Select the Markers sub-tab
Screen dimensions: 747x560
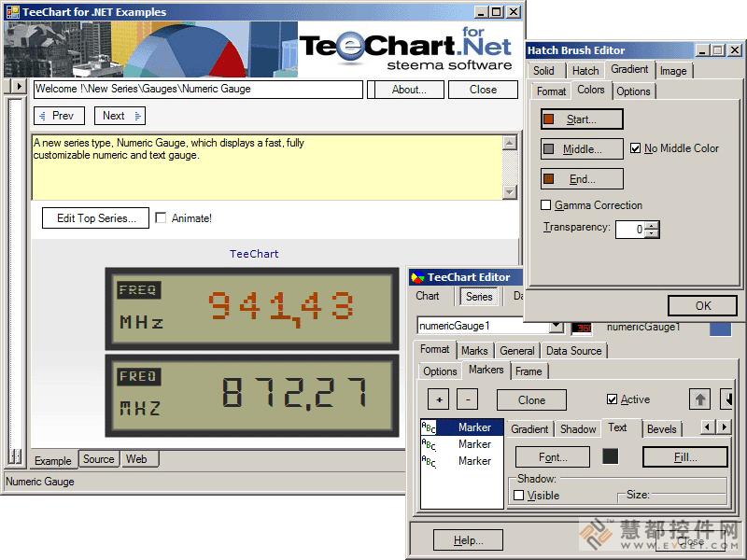point(486,370)
